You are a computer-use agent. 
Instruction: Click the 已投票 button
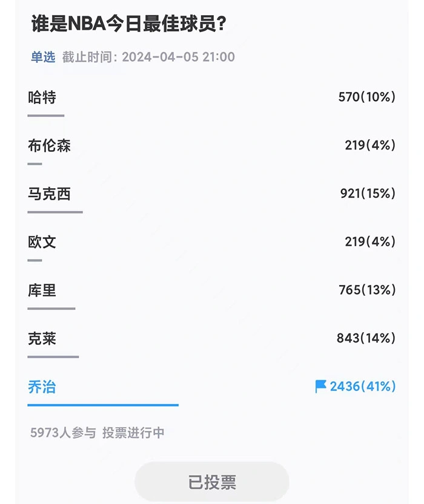coord(211,482)
